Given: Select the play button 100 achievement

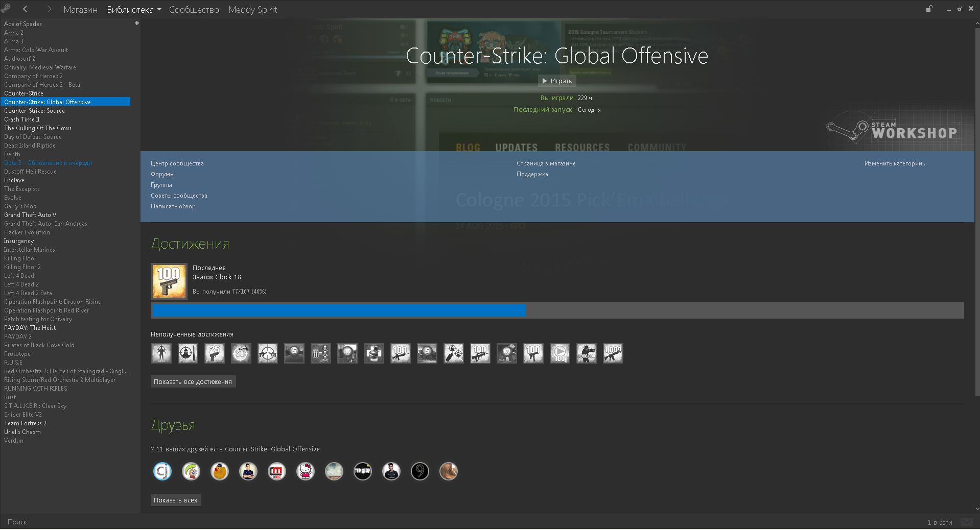Looking at the screenshot, I should 560,353.
